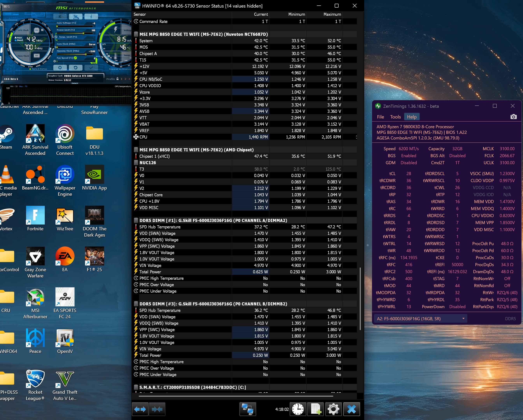Click the GPU chip icon in the clock gauge
The width and height of the screenshot is (523, 420).
coord(37,30)
